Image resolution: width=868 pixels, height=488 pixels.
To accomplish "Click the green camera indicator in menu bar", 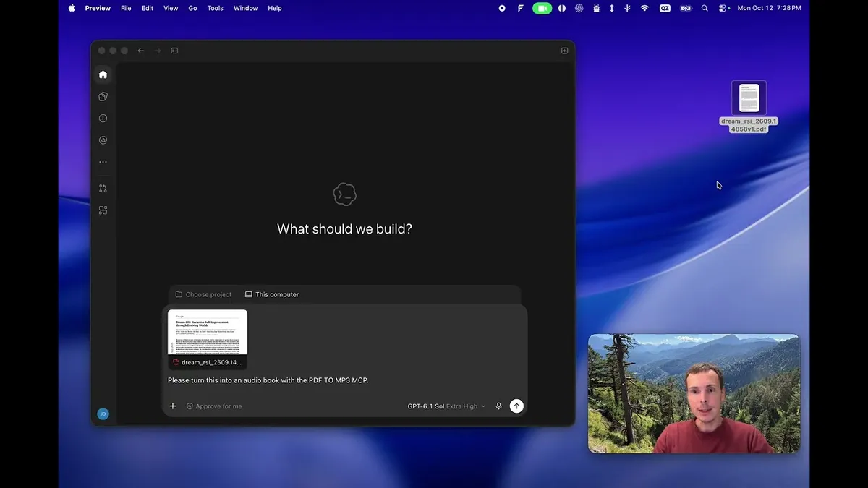I will [x=542, y=8].
